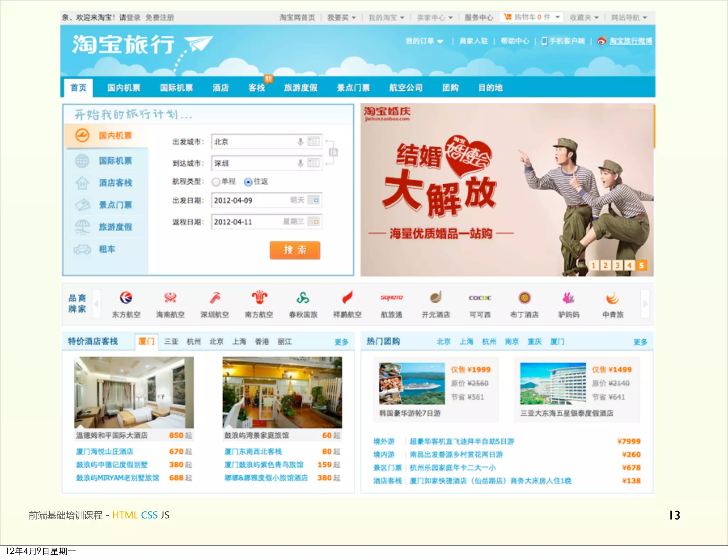Click the 出发日期 field 2012-04-09

point(267,200)
